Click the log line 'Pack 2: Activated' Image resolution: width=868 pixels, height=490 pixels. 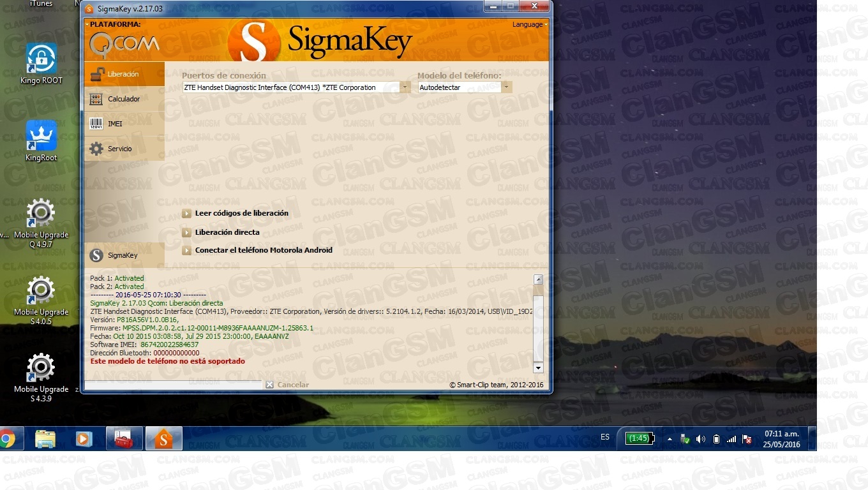117,286
